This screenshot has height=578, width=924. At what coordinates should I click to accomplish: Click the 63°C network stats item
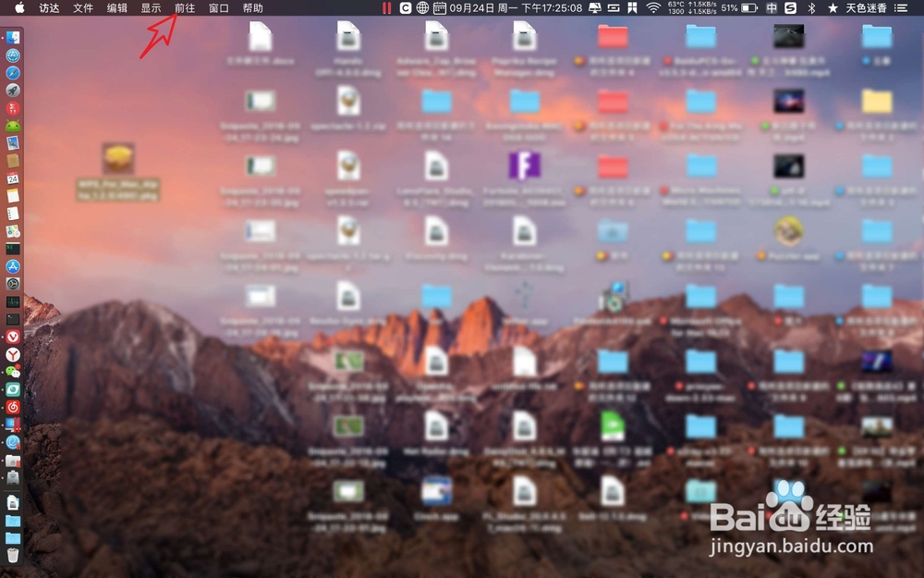[x=692, y=7]
